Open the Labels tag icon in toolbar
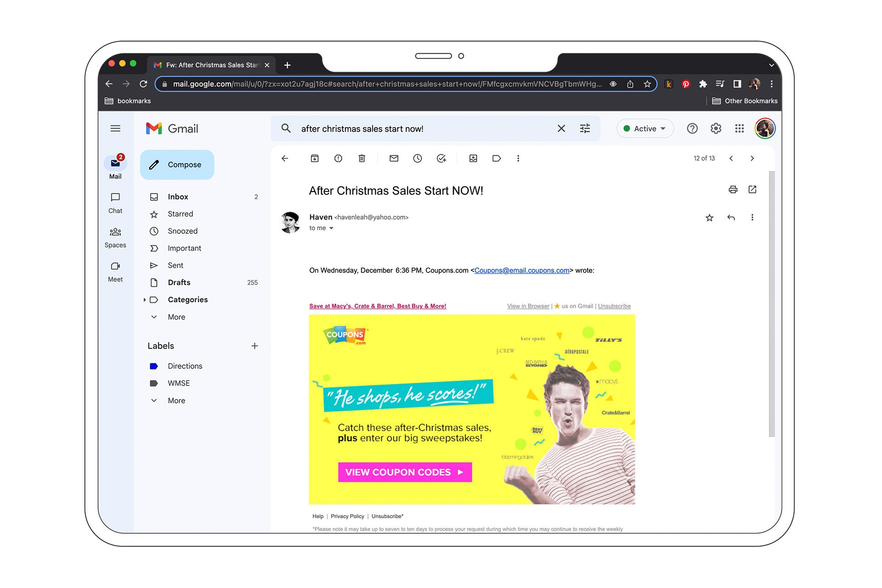The image size is (882, 588). pos(497,158)
